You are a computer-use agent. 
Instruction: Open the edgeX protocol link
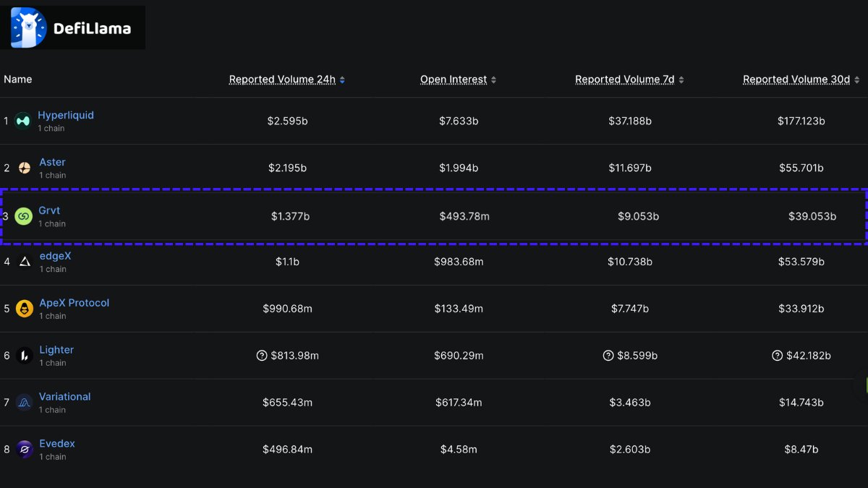coord(55,256)
